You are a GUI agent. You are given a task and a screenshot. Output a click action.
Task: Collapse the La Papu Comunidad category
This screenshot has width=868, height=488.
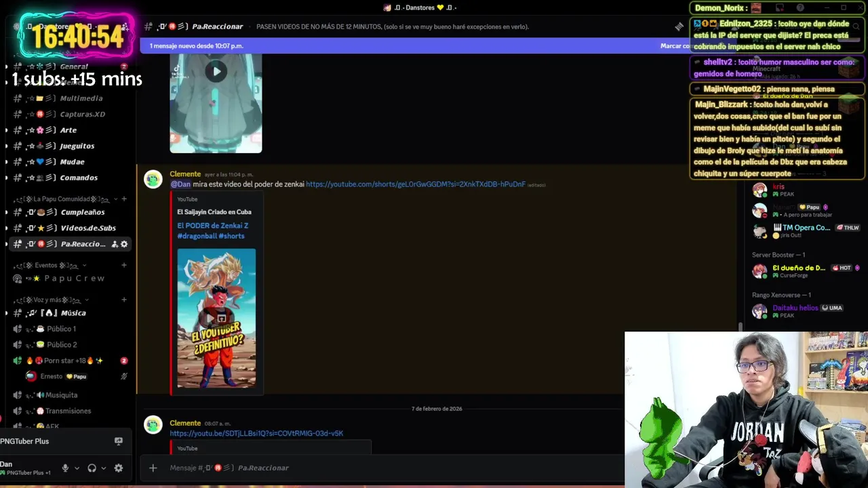click(64, 199)
